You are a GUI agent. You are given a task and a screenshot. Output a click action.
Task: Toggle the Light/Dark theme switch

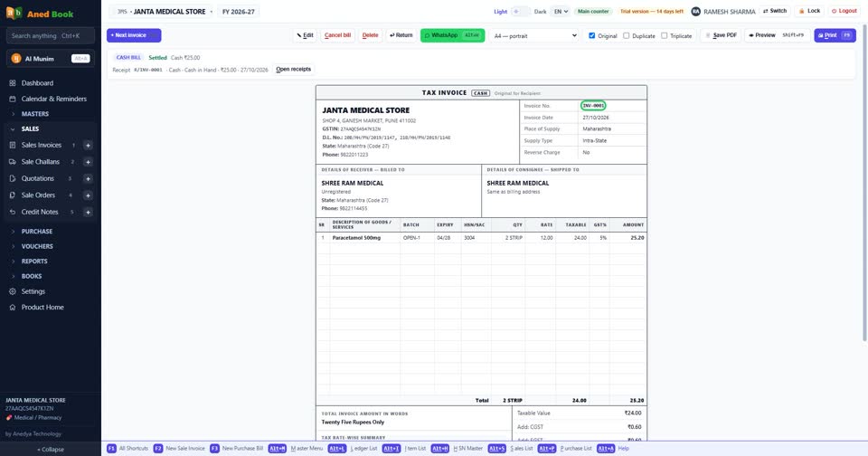point(521,12)
